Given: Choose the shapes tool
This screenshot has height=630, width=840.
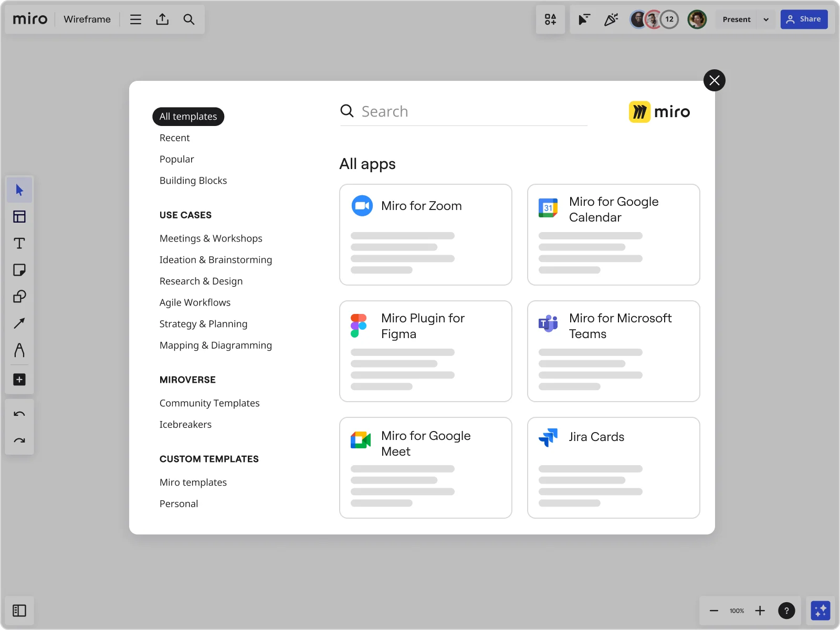Looking at the screenshot, I should [x=19, y=297].
